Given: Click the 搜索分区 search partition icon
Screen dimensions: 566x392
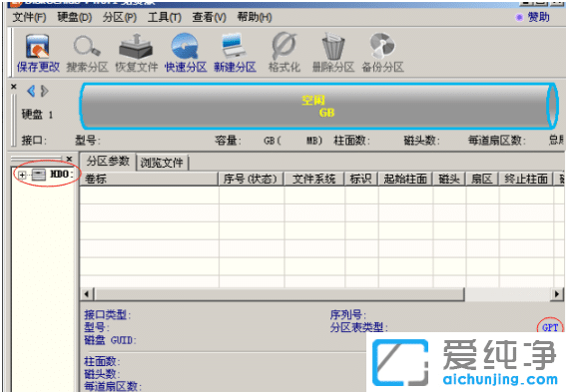Looking at the screenshot, I should click(87, 53).
